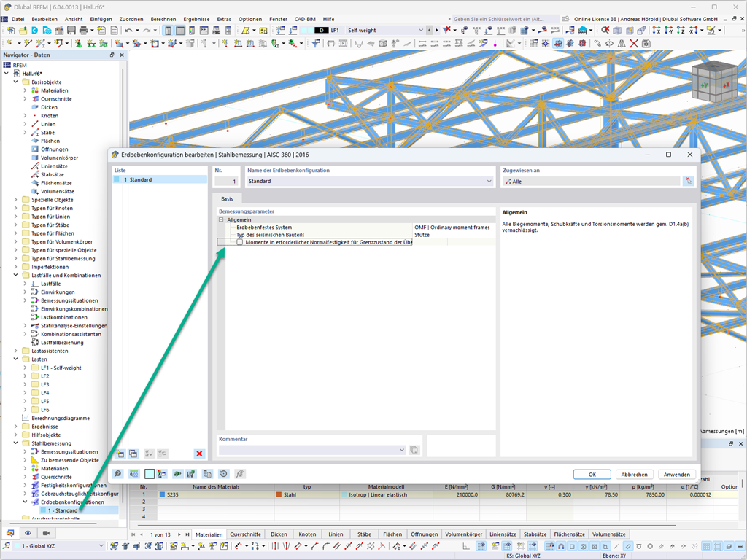Enable the Momente in erforderlicher Normalfestigkeit checkbox
The image size is (747, 560).
239,242
